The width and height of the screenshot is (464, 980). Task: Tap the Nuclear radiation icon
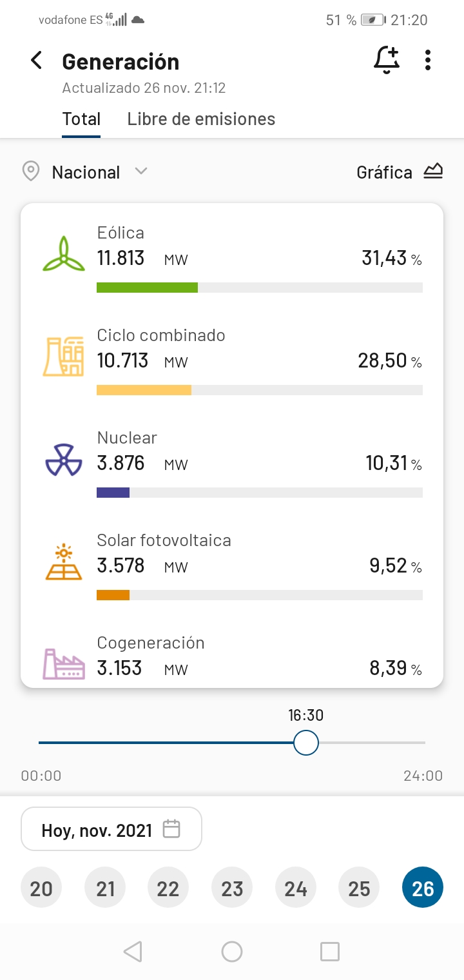[x=63, y=459]
